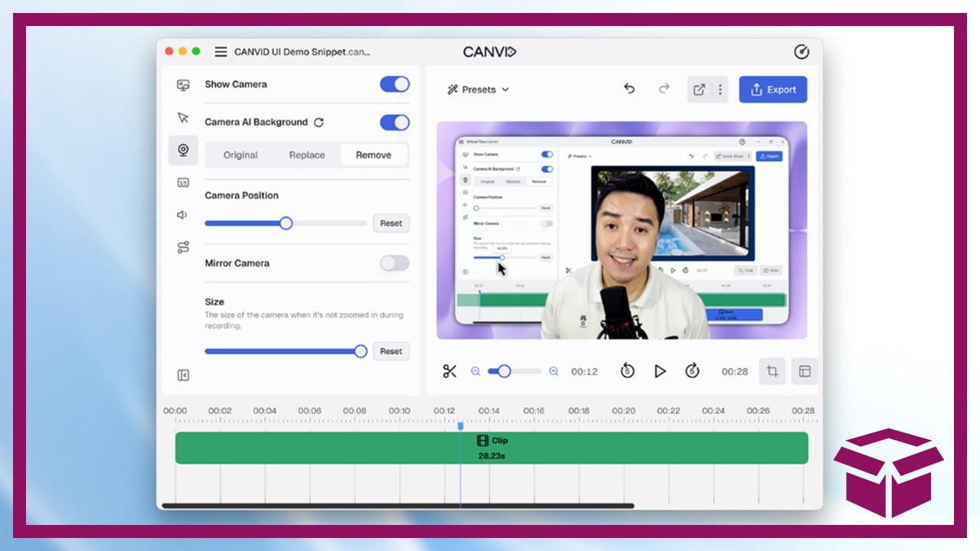Image resolution: width=980 pixels, height=551 pixels.
Task: Click the blue timeline playhead marker
Action: point(460,425)
